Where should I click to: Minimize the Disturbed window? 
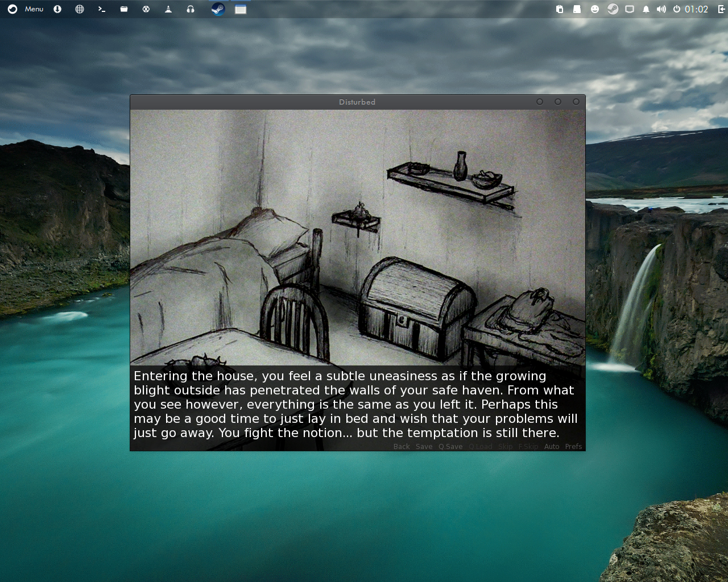click(540, 102)
